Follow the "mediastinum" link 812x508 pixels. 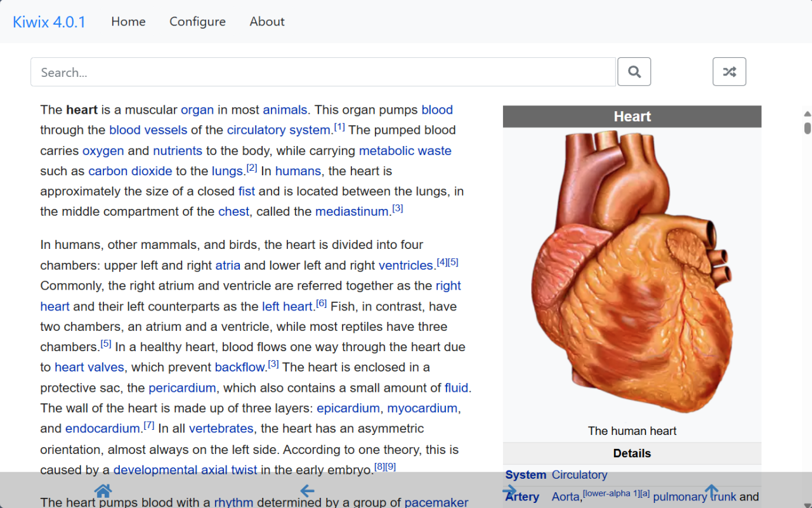pyautogui.click(x=351, y=211)
